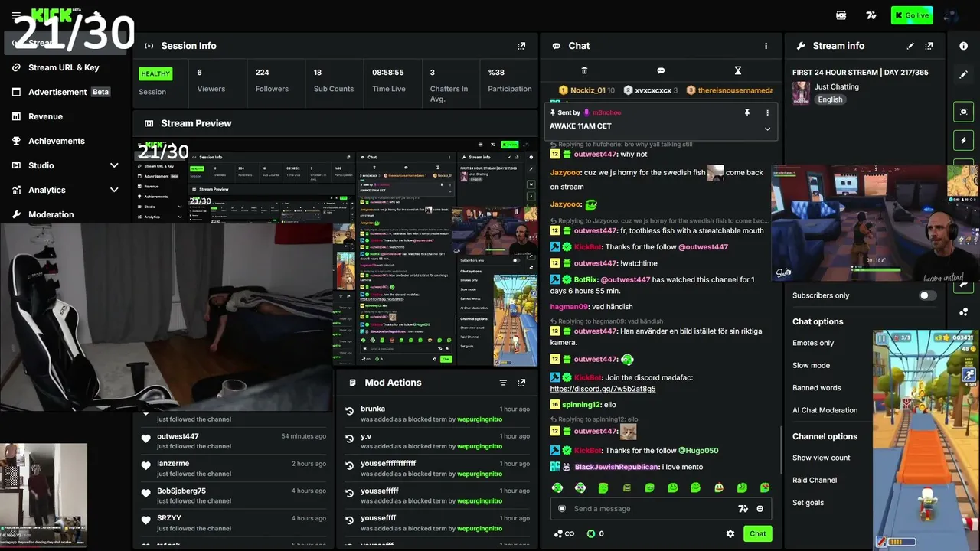Click the info icon in right rail
This screenshot has height=551, width=980.
(963, 46)
